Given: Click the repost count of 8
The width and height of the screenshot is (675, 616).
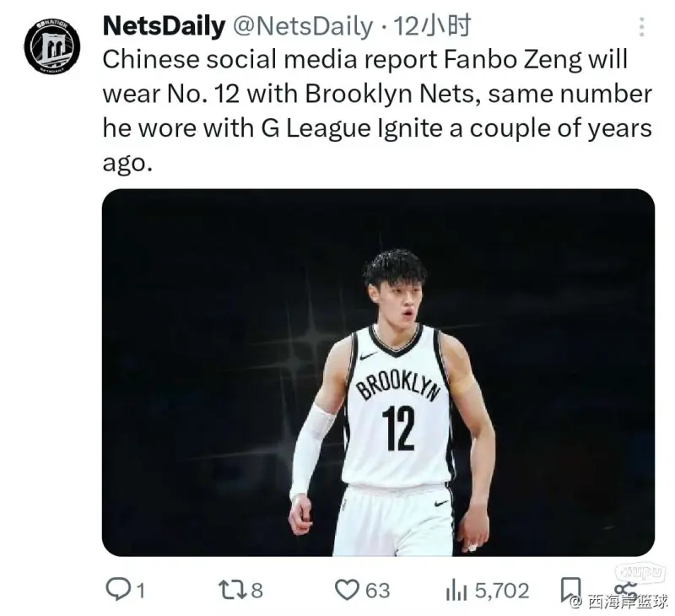Looking at the screenshot, I should [x=256, y=590].
